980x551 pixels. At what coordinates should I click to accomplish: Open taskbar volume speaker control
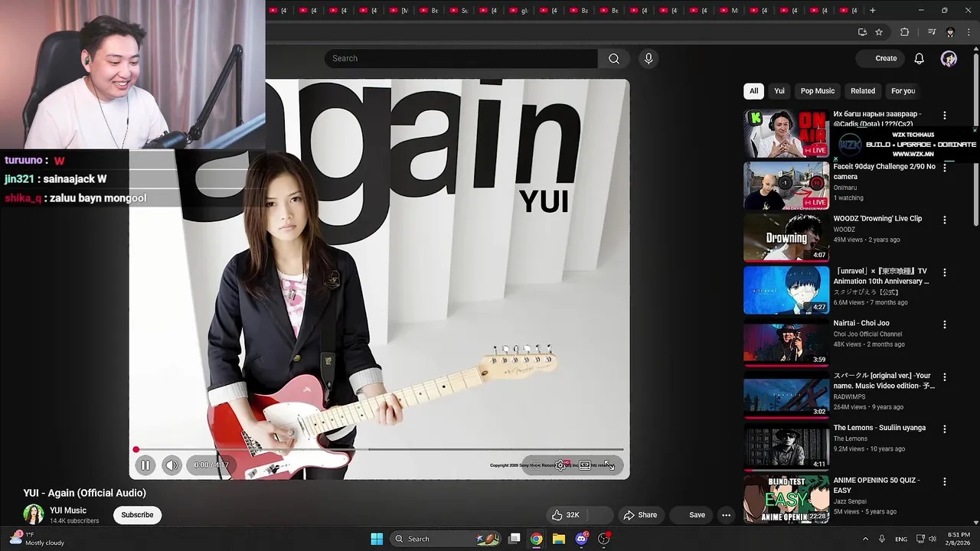point(933,539)
